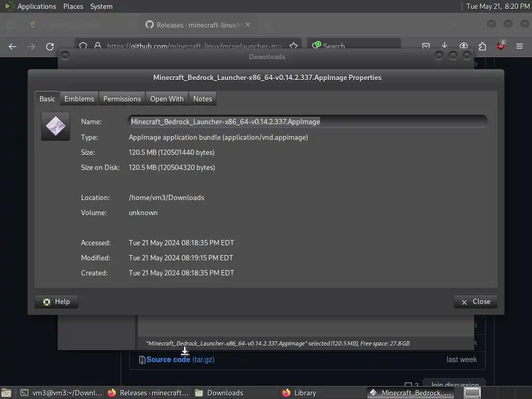Click the Downloads window status bar text
This screenshot has height=399, width=532.
(x=277, y=343)
